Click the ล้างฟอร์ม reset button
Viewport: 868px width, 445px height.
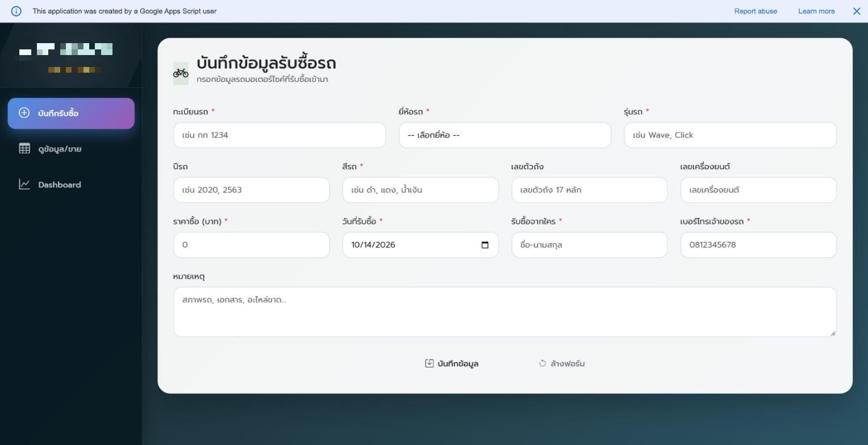tap(562, 363)
